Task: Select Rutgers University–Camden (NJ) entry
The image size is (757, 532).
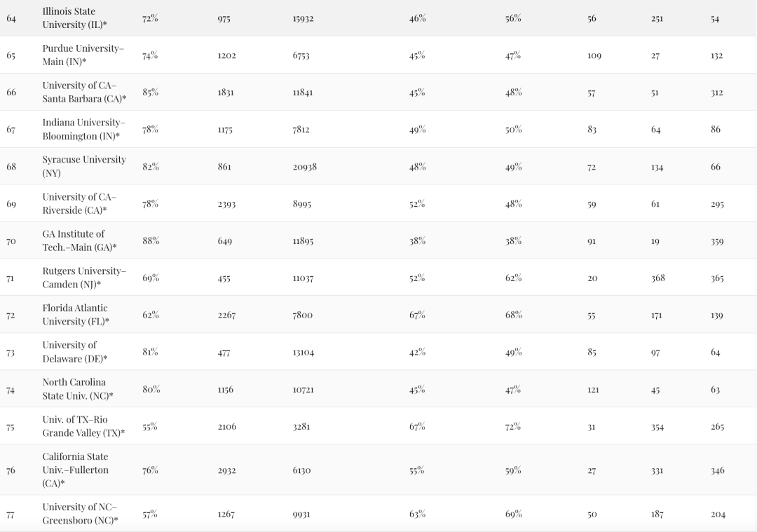Action: click(84, 278)
